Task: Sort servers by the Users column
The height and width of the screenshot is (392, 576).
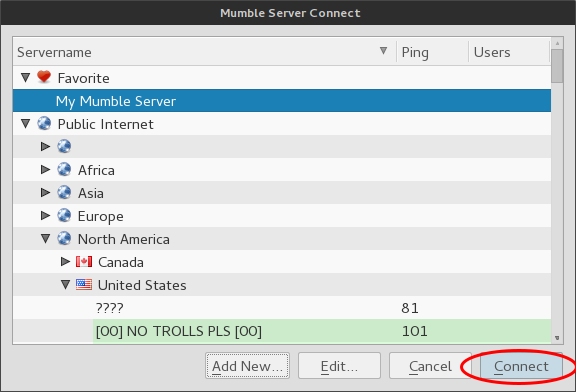Action: [x=510, y=52]
